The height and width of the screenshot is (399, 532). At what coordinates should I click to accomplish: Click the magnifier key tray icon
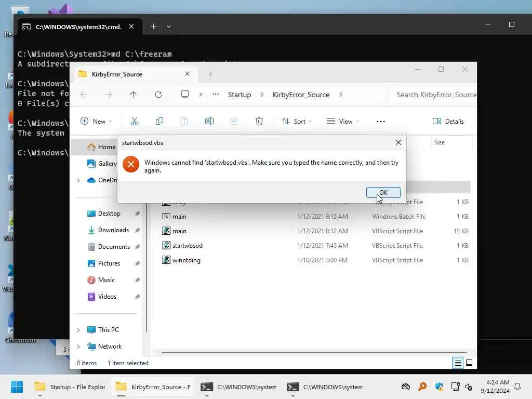[422, 387]
